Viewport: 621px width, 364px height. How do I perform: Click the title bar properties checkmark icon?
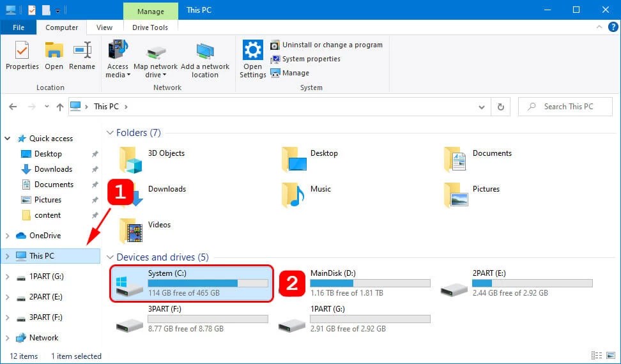point(32,10)
